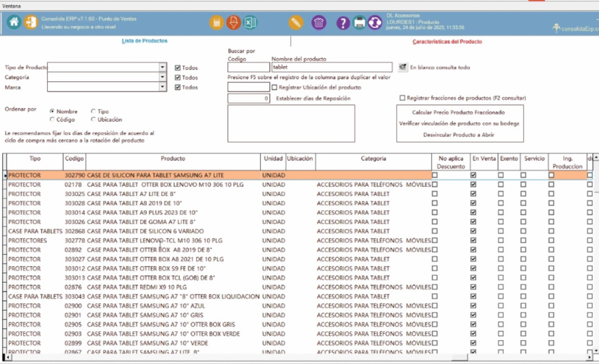Click the Home icon in toolbar
The image size is (599, 364).
pyautogui.click(x=14, y=23)
